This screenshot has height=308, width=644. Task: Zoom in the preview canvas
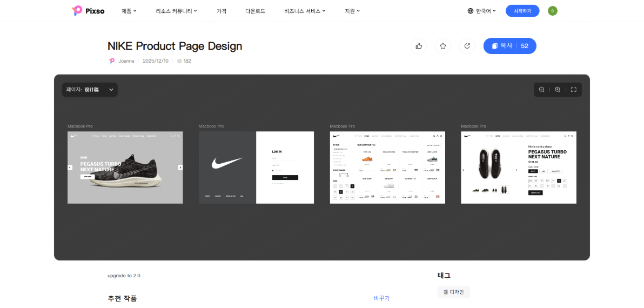(x=558, y=90)
